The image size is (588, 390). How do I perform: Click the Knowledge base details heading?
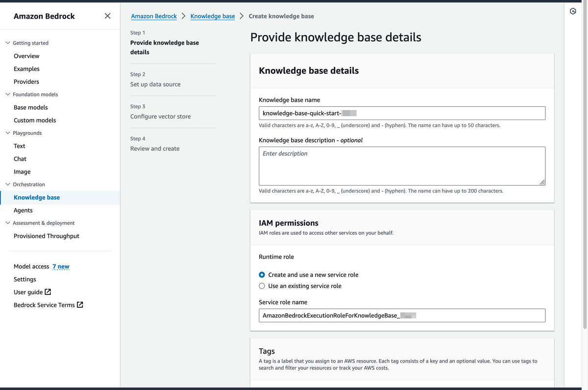click(309, 71)
